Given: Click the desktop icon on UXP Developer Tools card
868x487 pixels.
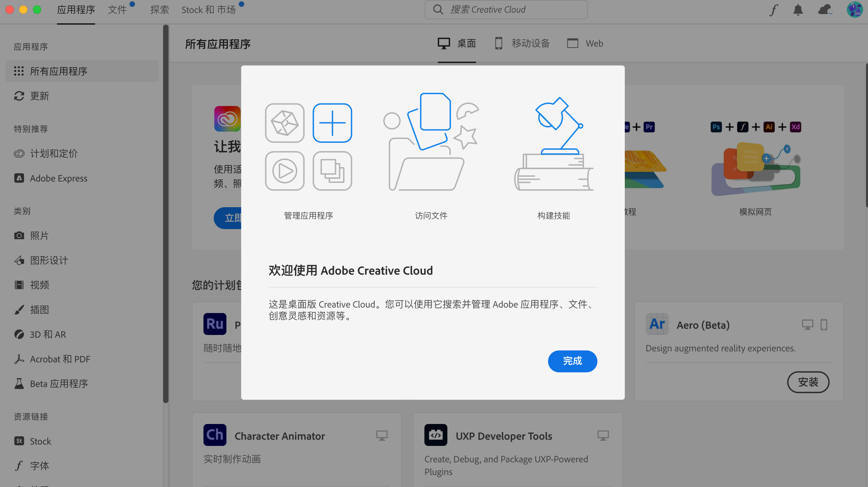Looking at the screenshot, I should (x=603, y=435).
